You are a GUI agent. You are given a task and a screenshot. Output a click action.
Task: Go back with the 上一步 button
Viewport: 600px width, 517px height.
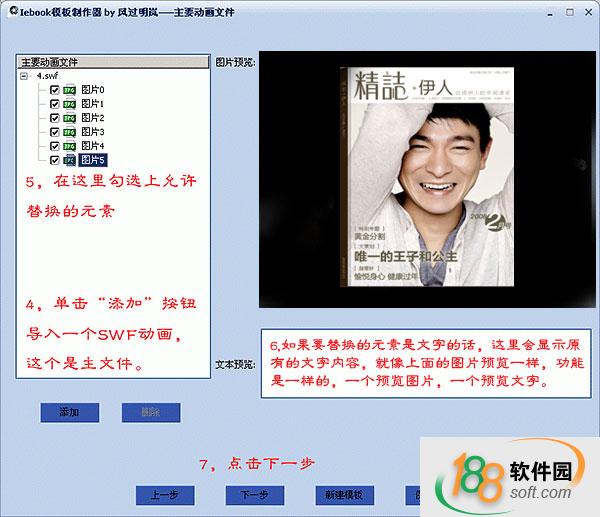[x=165, y=495]
